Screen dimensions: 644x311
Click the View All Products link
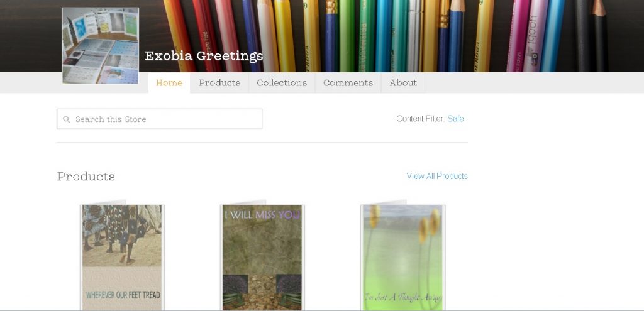pyautogui.click(x=437, y=176)
